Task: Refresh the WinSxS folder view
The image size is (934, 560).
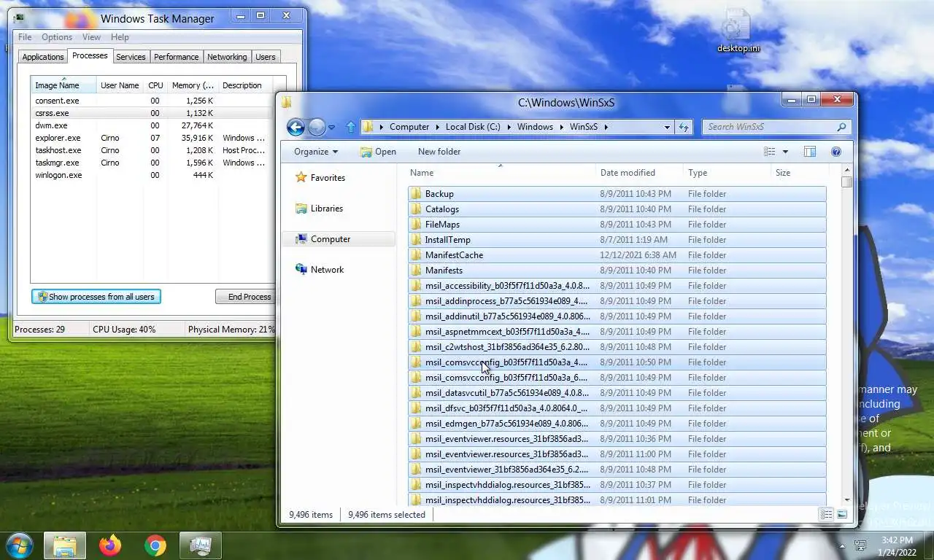Action: pyautogui.click(x=684, y=127)
